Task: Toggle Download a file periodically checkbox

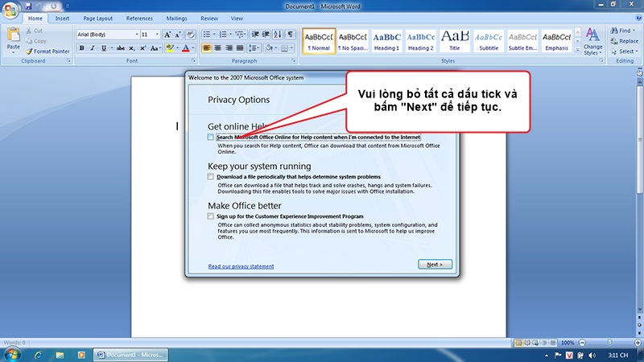Action: click(210, 177)
